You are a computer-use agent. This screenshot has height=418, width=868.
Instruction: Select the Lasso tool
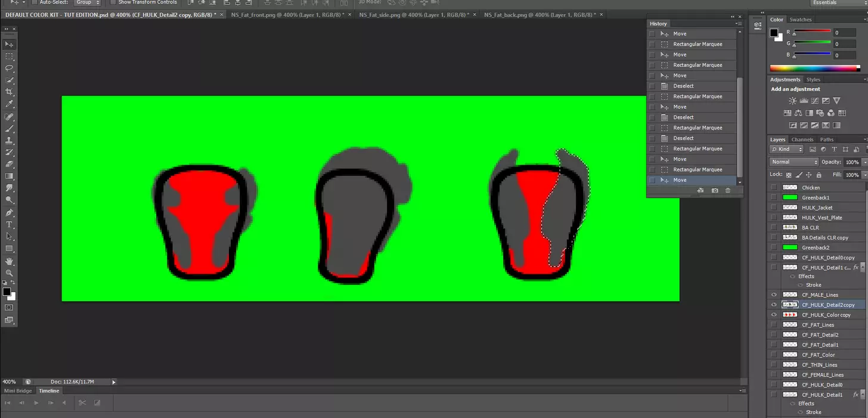(x=9, y=68)
